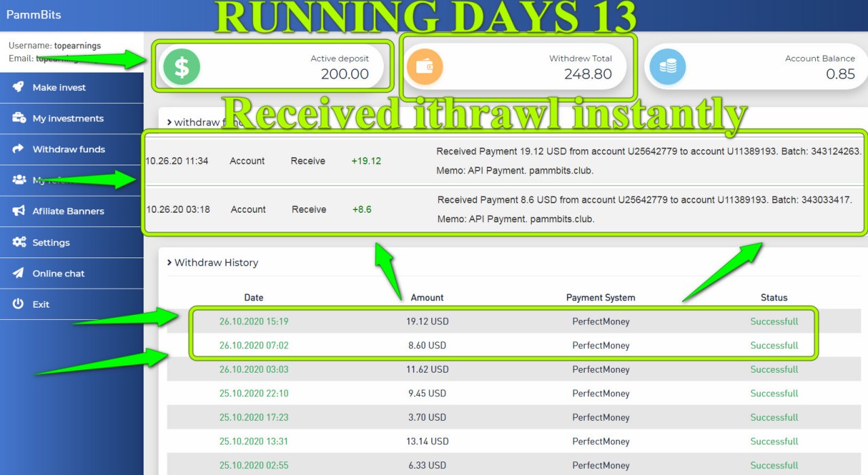Select date 25.10.2020 22:10
868x475 pixels.
point(254,394)
